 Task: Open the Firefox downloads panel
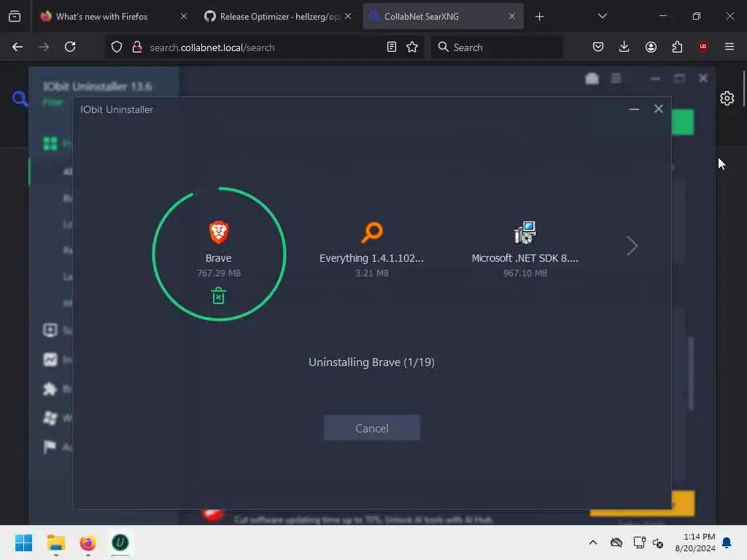[x=624, y=47]
